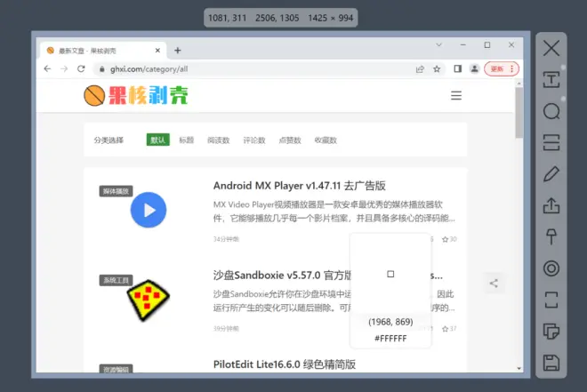Click the MX Player blue play thumbnail

[149, 210]
